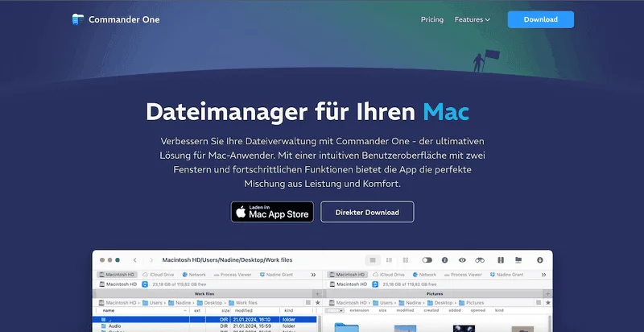Select the highlighted parent folder row
The image size is (644, 332).
coord(206,319)
